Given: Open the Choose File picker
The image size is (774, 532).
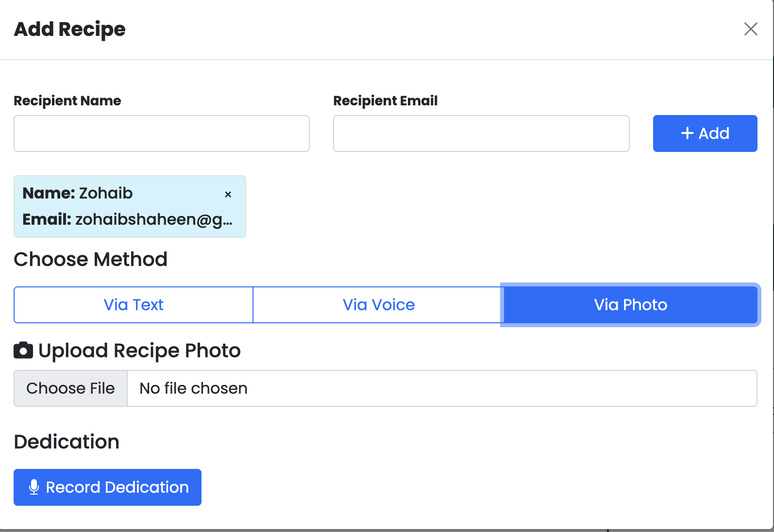Looking at the screenshot, I should tap(71, 388).
